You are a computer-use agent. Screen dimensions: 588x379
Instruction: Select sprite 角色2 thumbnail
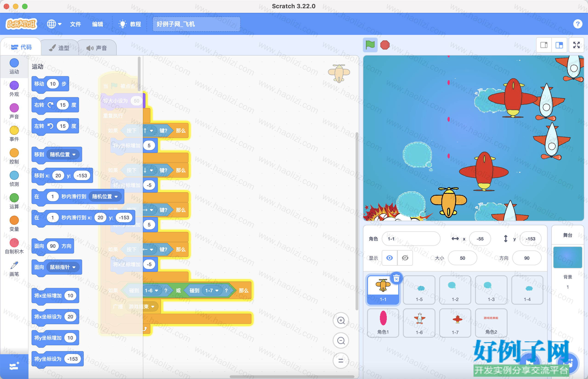(491, 323)
